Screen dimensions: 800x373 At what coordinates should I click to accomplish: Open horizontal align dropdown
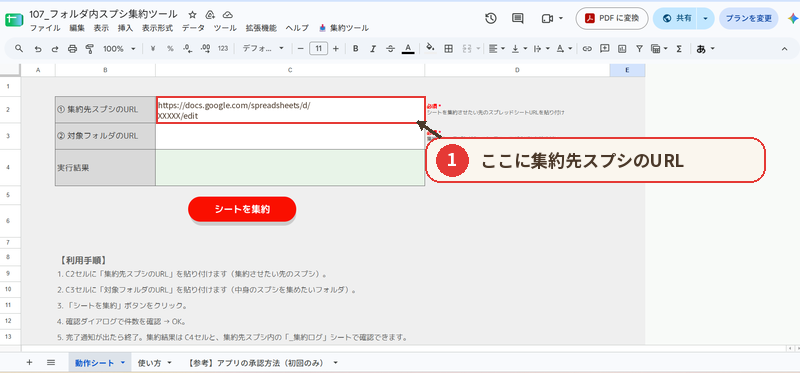point(496,49)
